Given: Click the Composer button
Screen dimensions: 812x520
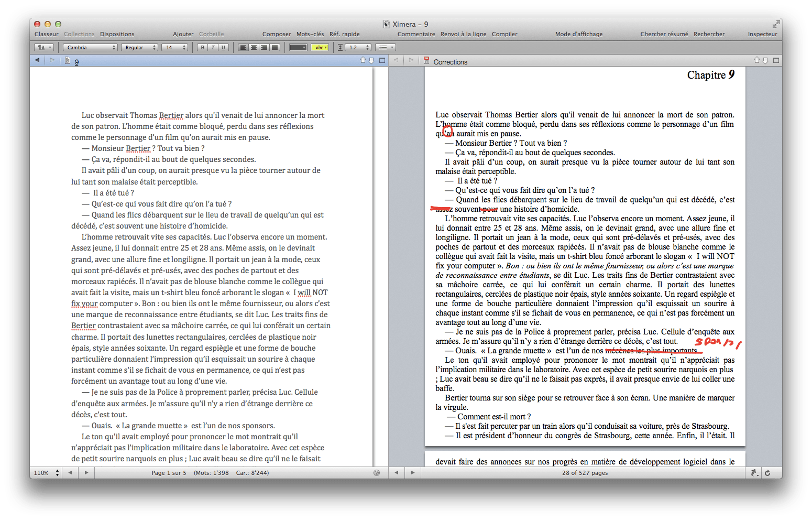Looking at the screenshot, I should (x=277, y=34).
